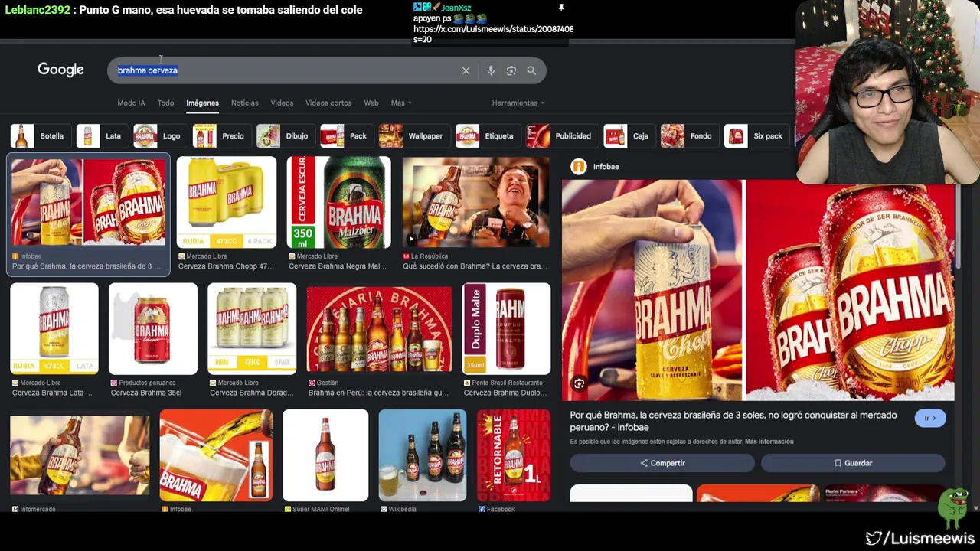The height and width of the screenshot is (551, 980).
Task: Filter images by the Pack chip
Action: [346, 136]
